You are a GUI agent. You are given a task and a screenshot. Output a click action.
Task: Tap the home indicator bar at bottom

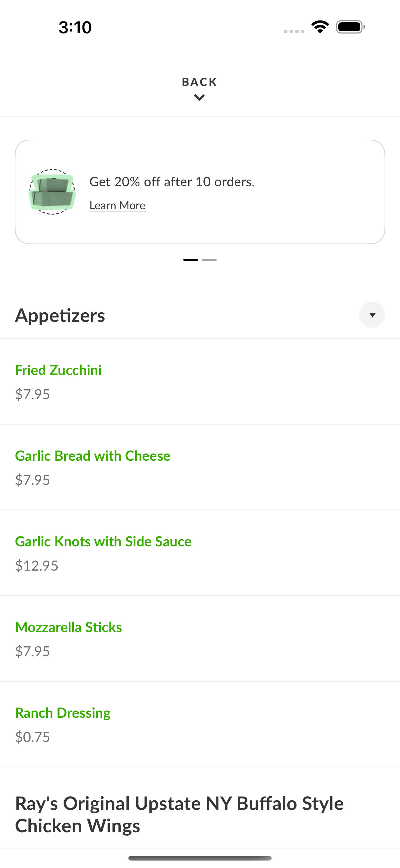point(200,858)
